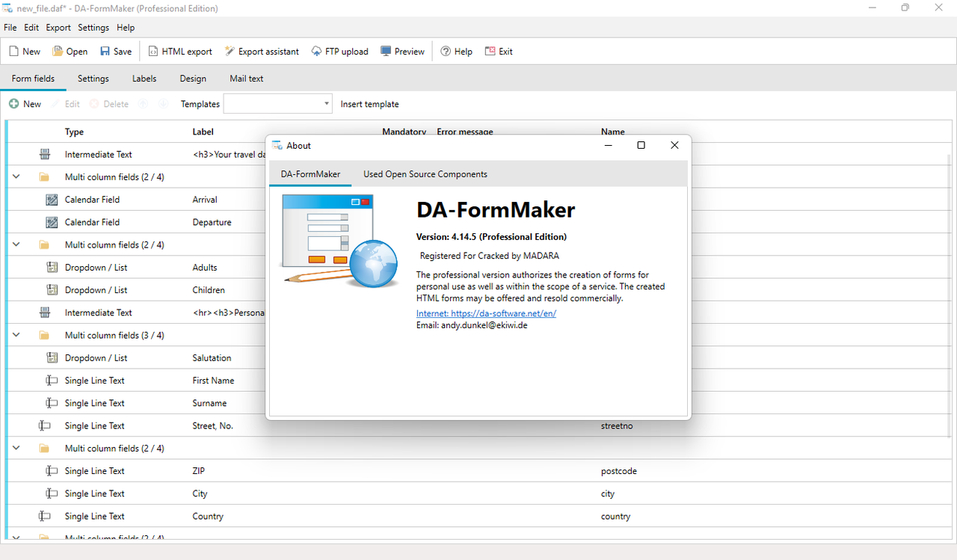Viewport: 957px width, 560px height.
Task: Select the Form fields tab
Action: point(33,79)
